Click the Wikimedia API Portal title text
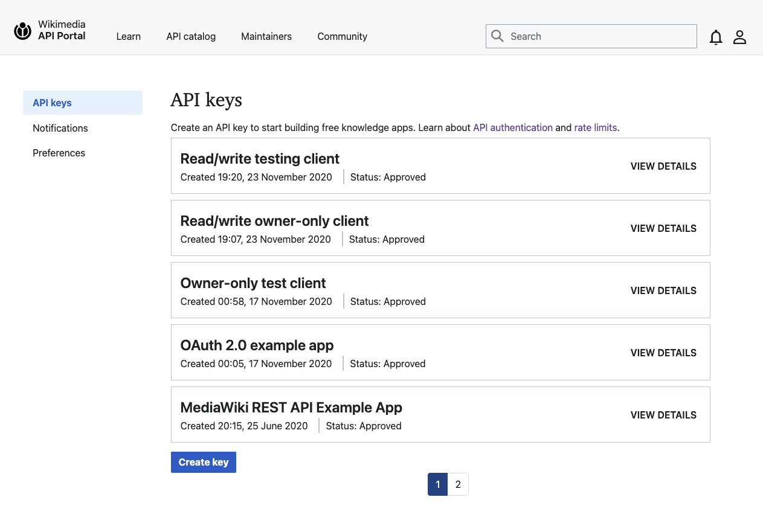Viewport: 763px width, 532px height. click(62, 30)
